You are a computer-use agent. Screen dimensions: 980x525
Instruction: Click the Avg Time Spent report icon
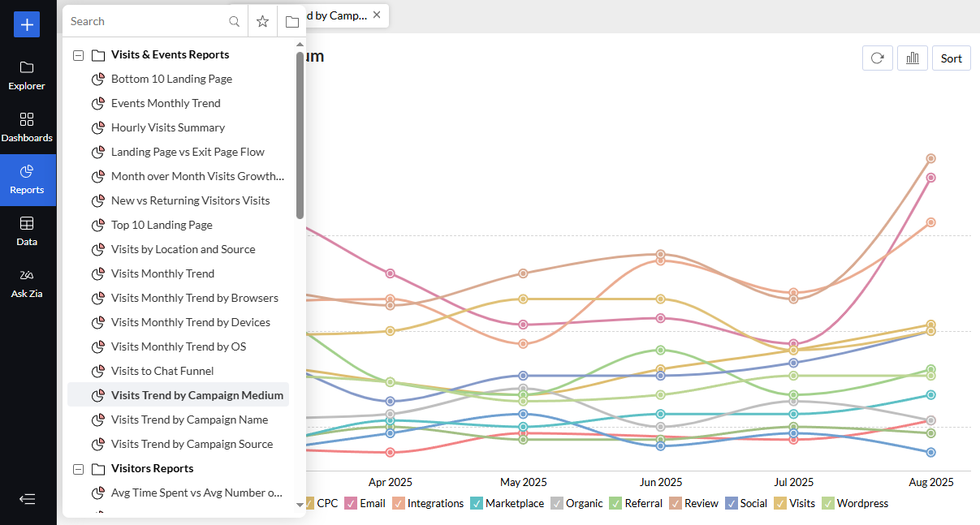coord(98,493)
